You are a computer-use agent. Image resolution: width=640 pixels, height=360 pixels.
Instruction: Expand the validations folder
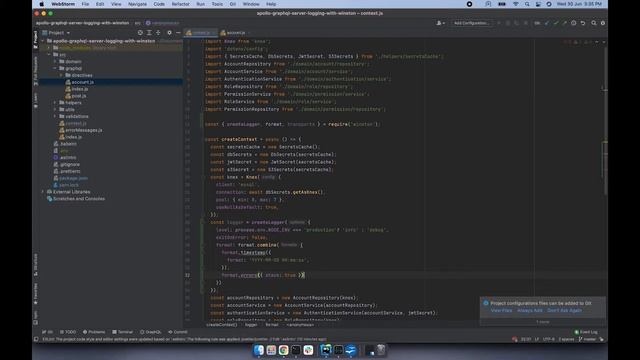(55, 116)
